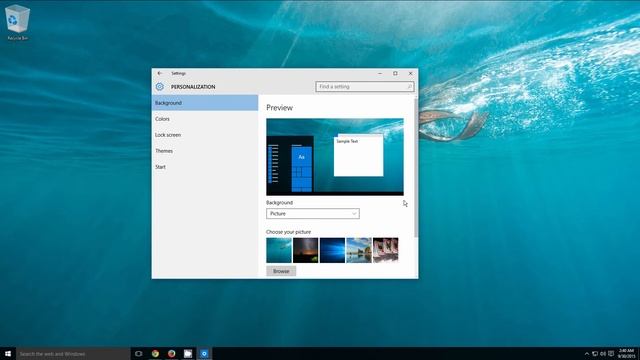Open the Action Center notifications icon
The image size is (640, 360).
[x=611, y=353]
